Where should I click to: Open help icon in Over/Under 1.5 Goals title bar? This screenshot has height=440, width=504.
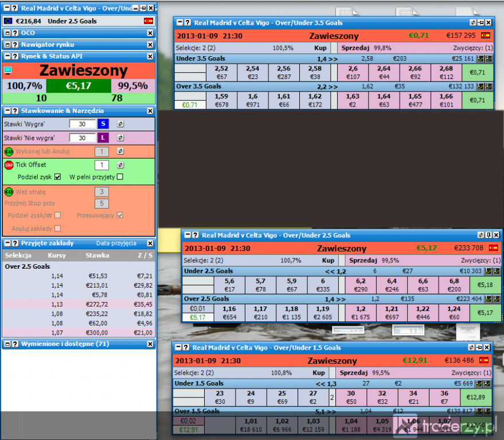tap(186, 348)
